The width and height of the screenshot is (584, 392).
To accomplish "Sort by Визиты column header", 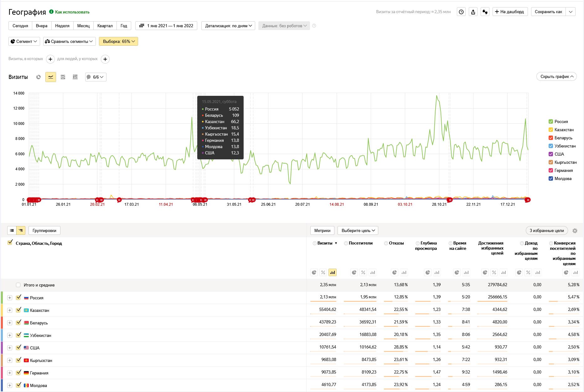I will 325,243.
